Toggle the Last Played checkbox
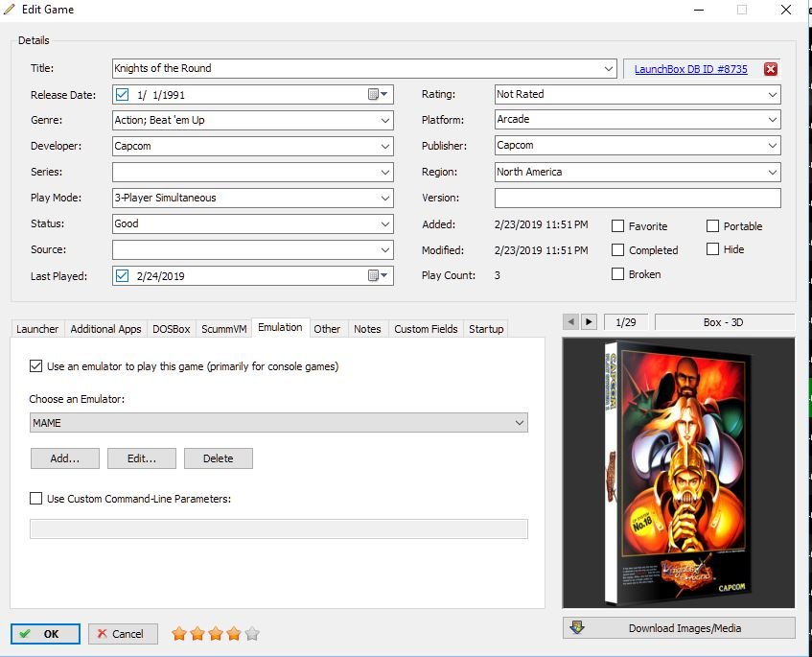 [x=122, y=275]
